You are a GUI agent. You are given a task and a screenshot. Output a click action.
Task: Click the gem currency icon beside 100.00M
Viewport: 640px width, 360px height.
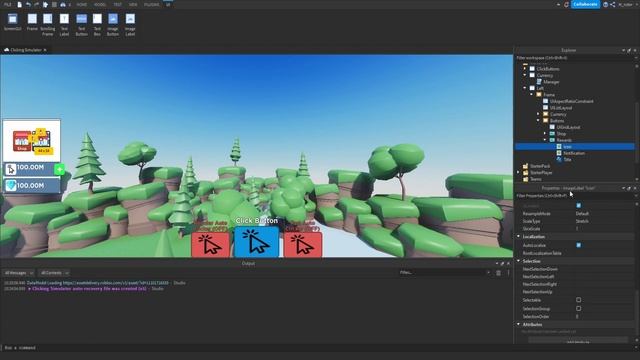pyautogui.click(x=11, y=186)
